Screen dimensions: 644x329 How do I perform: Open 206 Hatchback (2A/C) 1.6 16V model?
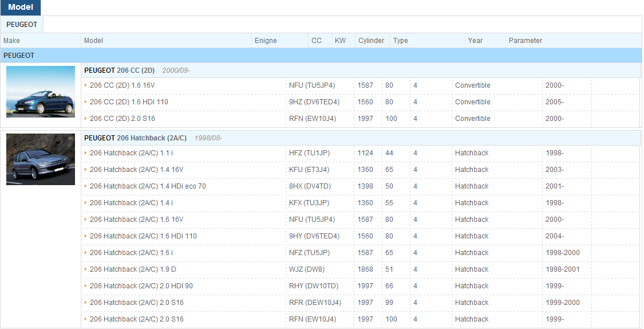(136, 220)
